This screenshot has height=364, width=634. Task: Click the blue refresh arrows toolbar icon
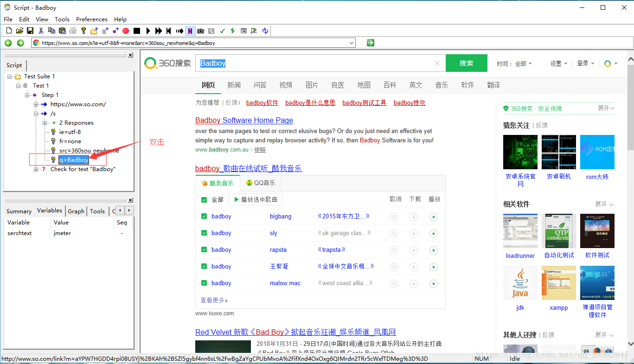[x=265, y=31]
